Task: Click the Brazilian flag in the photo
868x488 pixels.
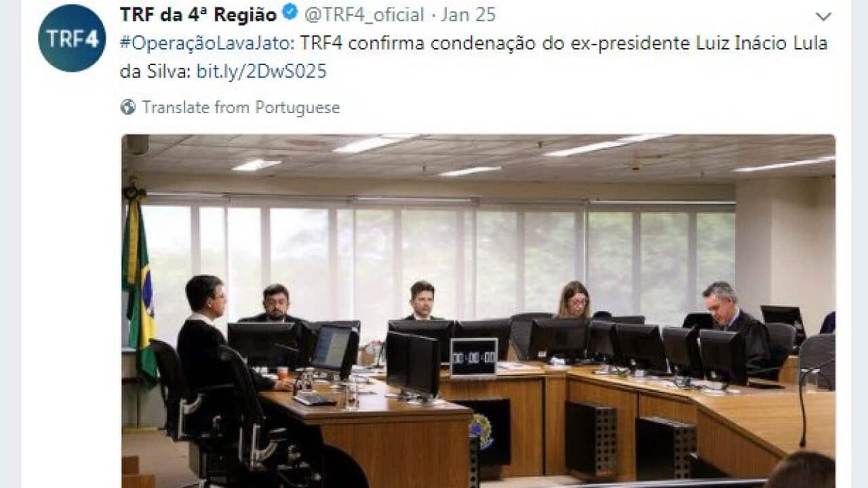Action: (x=139, y=288)
